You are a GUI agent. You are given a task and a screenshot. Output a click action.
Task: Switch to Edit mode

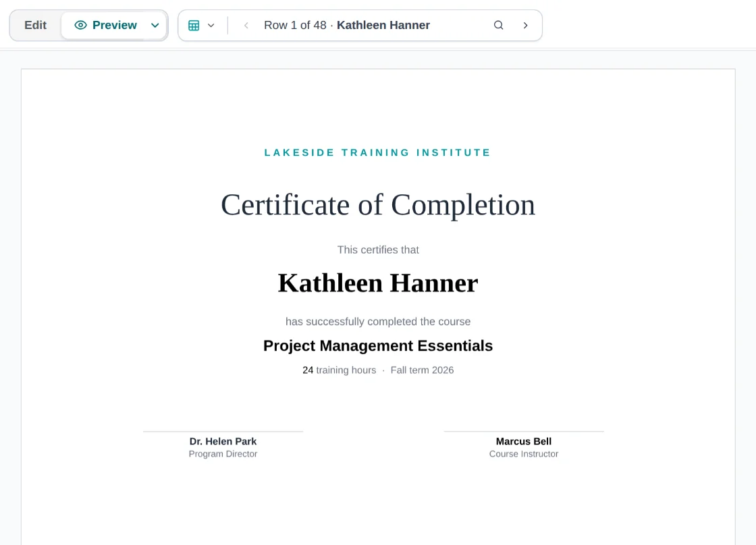36,25
